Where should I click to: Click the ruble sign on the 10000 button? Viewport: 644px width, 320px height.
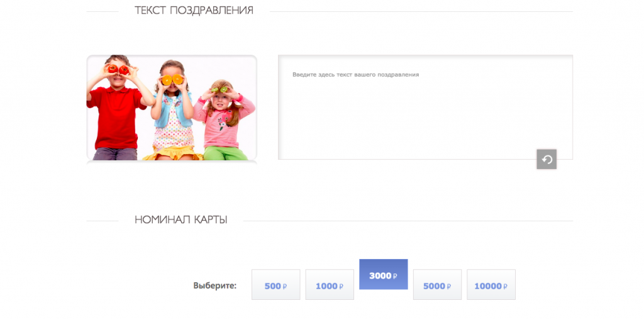[506, 286]
